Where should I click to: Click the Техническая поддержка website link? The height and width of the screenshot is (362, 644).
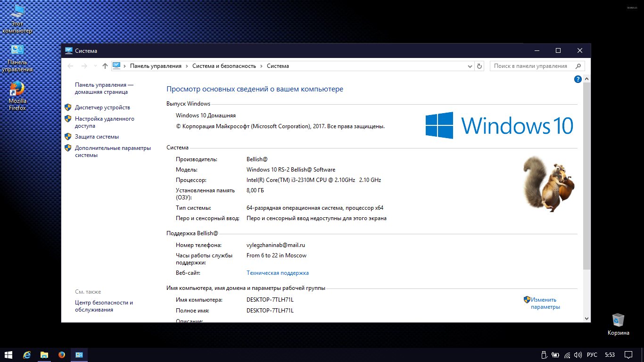277,273
